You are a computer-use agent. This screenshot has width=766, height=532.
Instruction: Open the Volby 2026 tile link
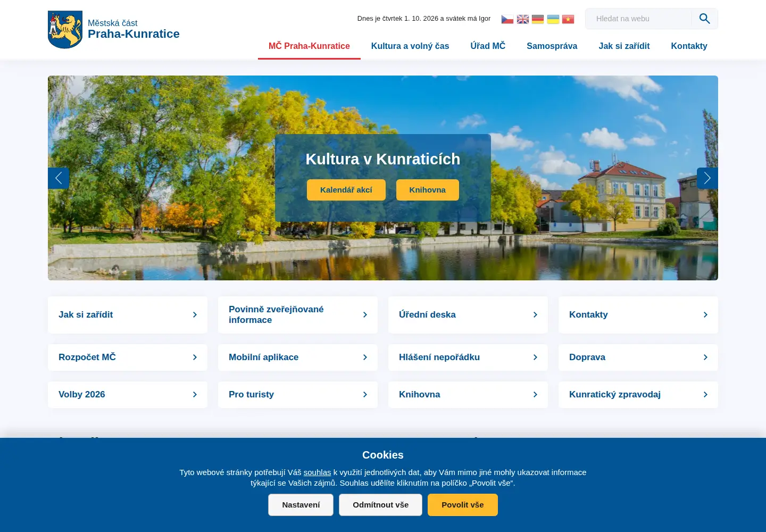128,395
